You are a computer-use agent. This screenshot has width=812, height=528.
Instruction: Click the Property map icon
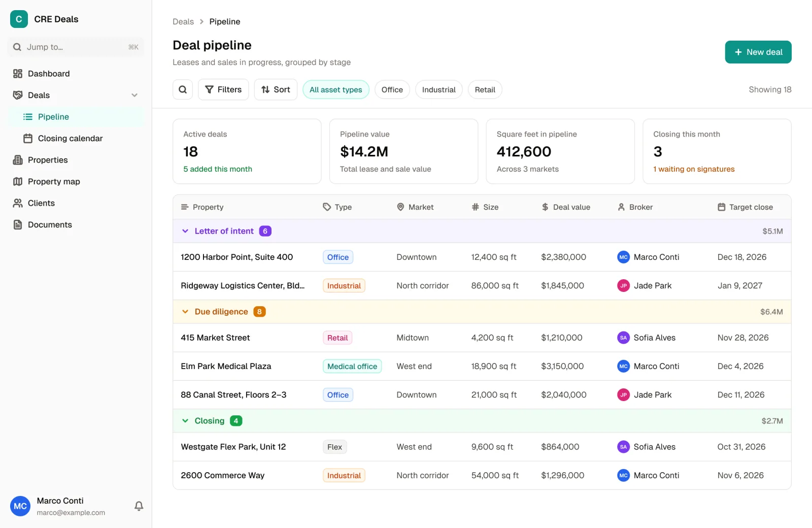click(18, 181)
